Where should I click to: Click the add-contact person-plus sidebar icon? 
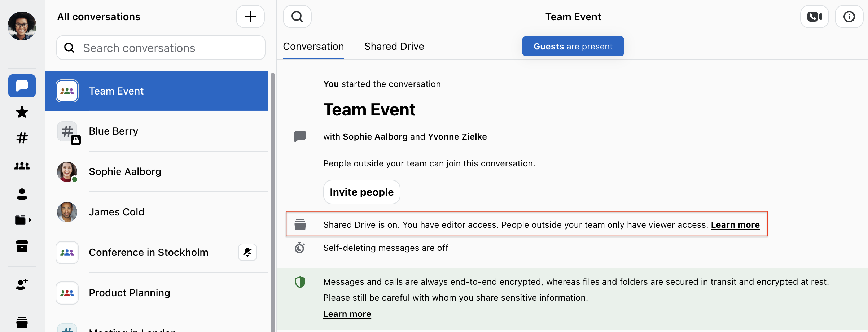[22, 284]
